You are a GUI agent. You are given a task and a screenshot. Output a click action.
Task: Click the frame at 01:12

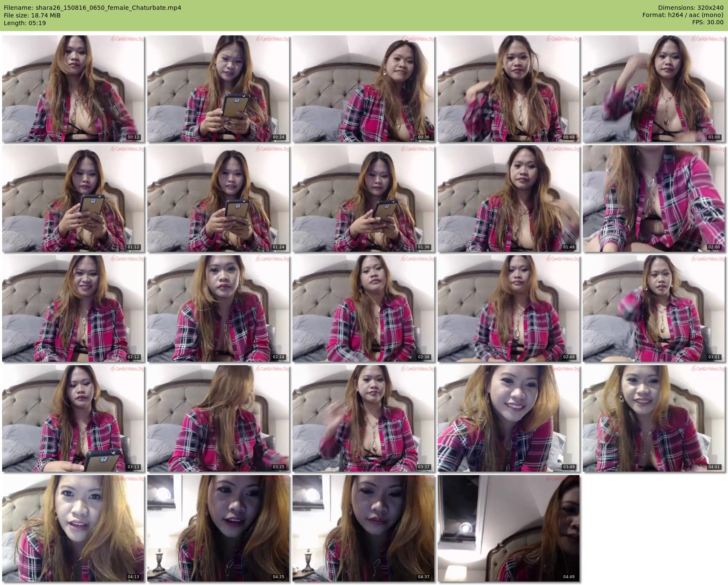(73, 199)
